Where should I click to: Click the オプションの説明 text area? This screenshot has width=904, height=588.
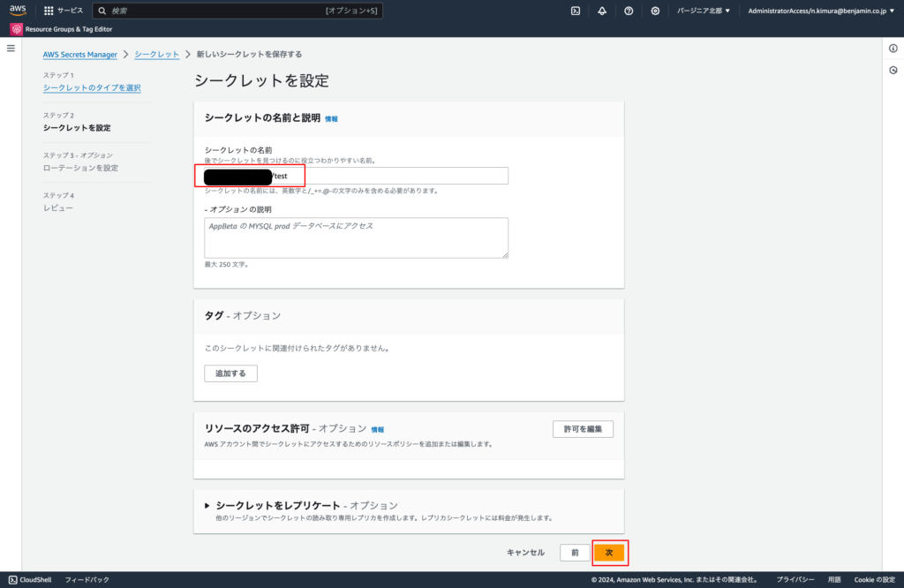[356, 237]
